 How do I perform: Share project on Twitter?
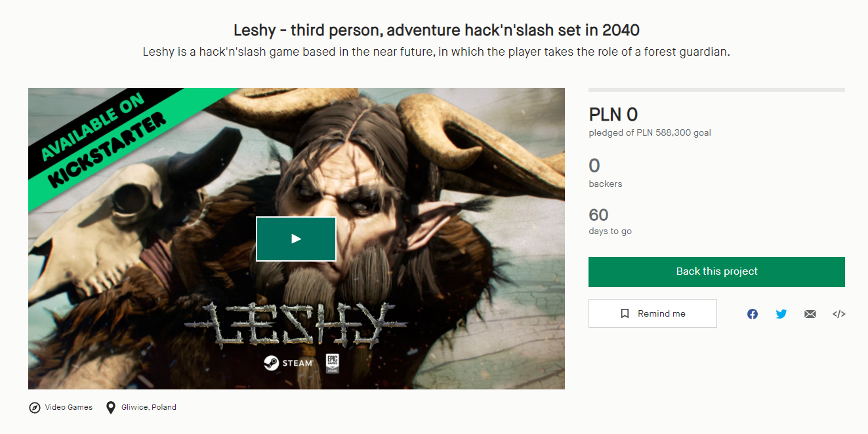pos(781,314)
